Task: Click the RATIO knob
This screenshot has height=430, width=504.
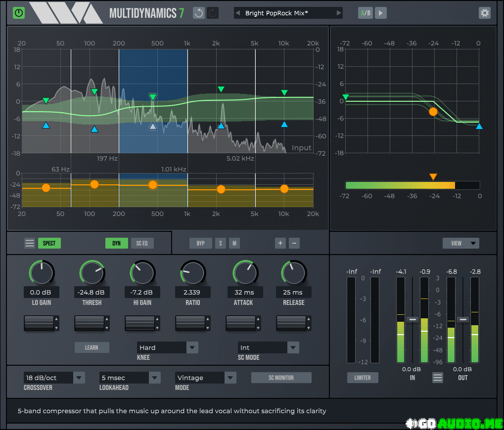Action: click(x=193, y=273)
